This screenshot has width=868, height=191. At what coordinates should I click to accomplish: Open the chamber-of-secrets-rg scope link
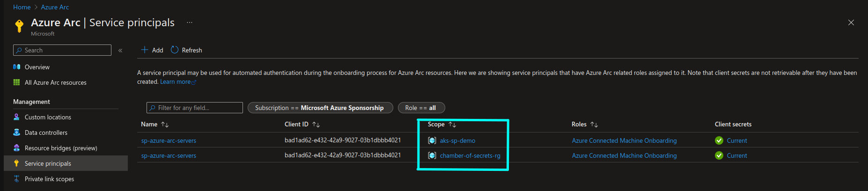click(470, 155)
